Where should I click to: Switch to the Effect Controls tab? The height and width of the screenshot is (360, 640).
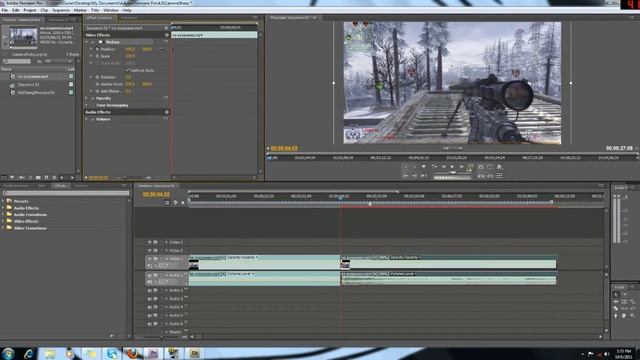(99, 18)
